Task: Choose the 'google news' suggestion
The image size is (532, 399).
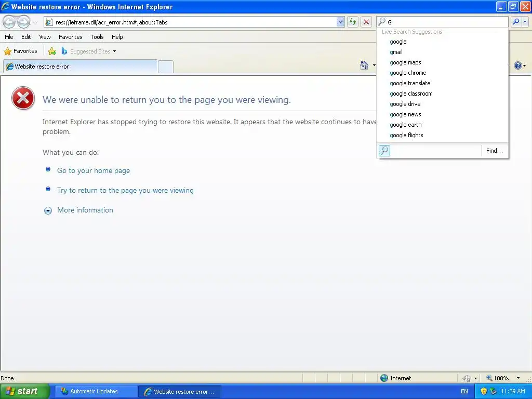Action: coord(443,114)
